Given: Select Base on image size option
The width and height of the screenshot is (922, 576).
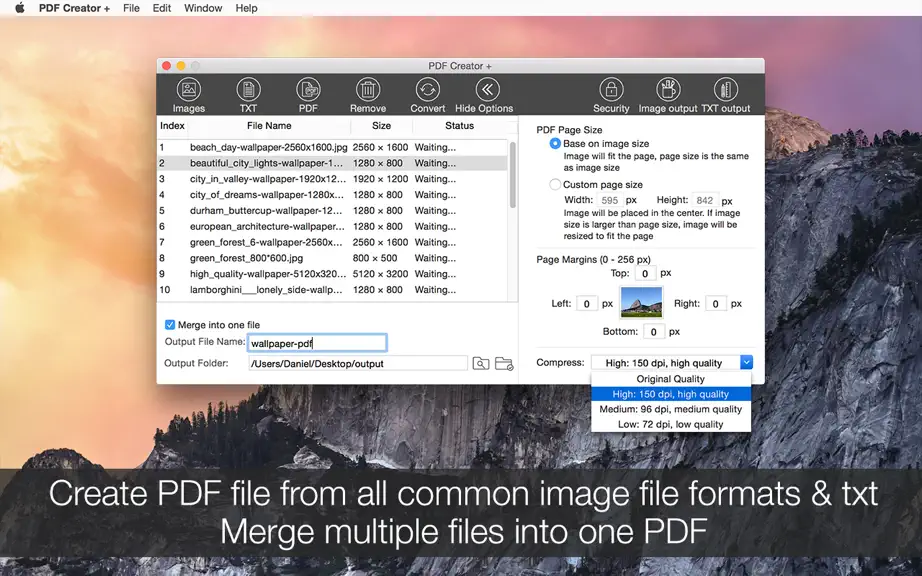Looking at the screenshot, I should click(x=554, y=143).
